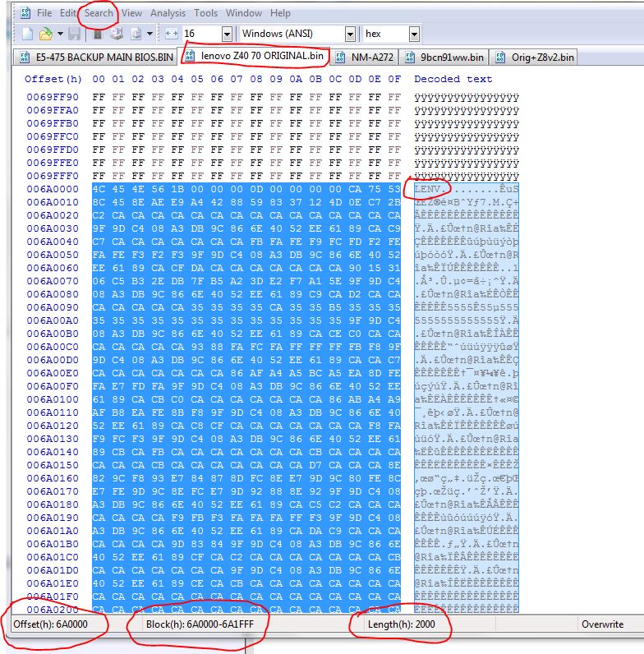The image size is (644, 654).
Task: Click the Open file folder icon
Action: point(45,34)
